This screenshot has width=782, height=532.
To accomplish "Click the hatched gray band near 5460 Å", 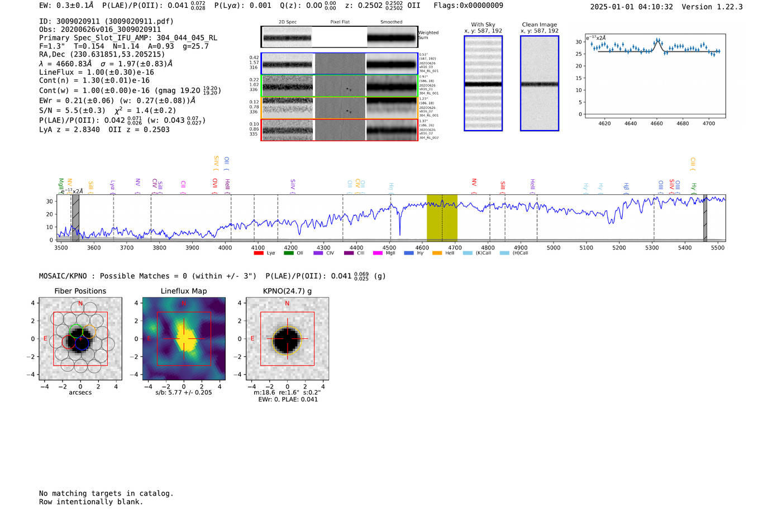I will tap(705, 218).
